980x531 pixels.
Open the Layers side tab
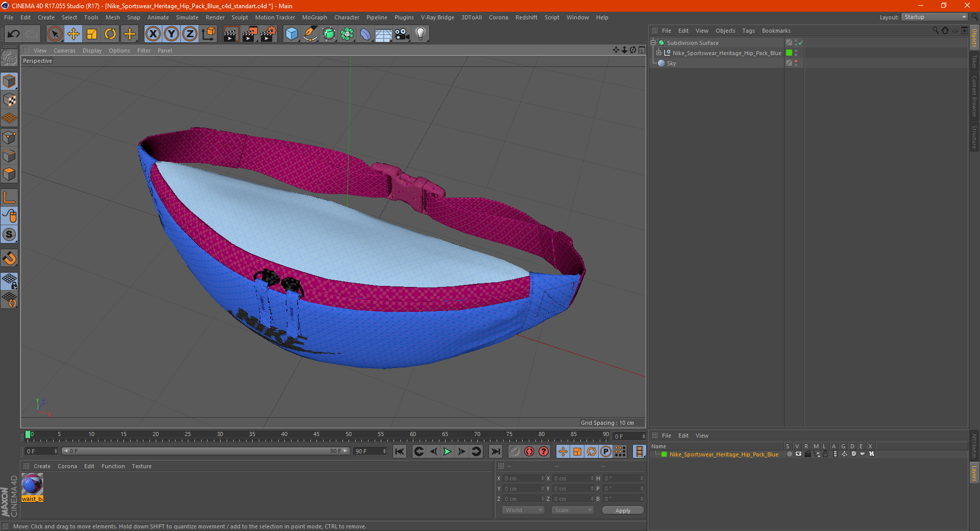click(974, 473)
